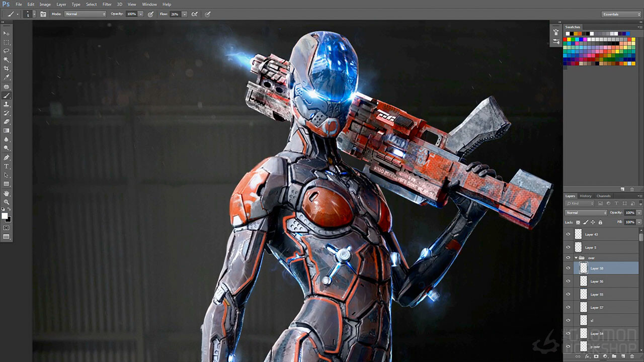Select the Horizontal Type tool

7,166
